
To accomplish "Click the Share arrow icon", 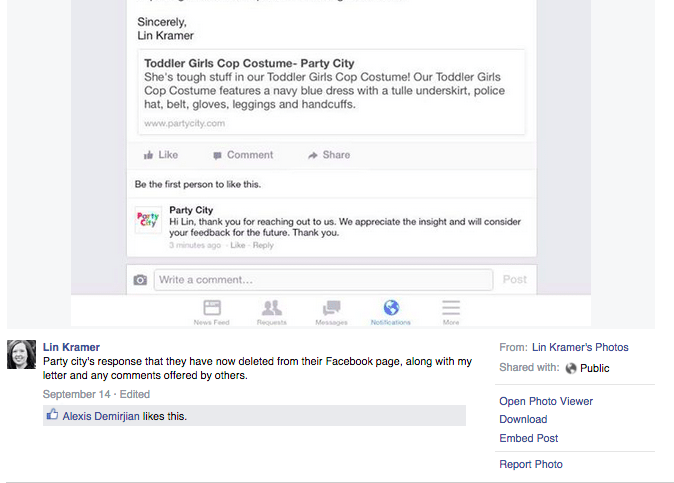I will click(312, 155).
